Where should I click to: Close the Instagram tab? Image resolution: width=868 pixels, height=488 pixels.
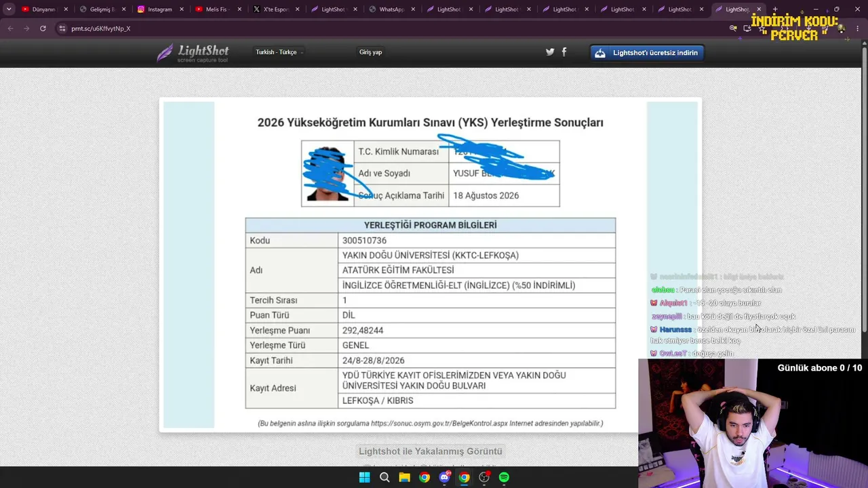click(x=182, y=9)
